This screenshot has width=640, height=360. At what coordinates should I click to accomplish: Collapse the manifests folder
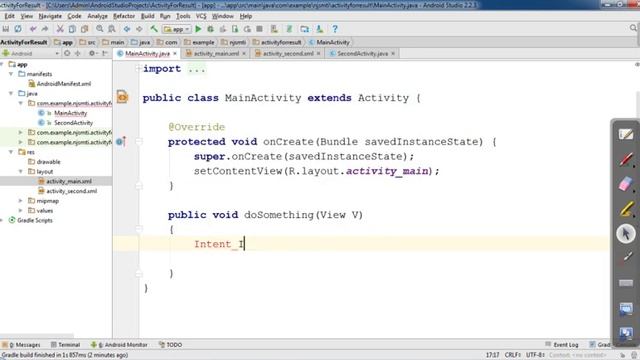[11, 74]
